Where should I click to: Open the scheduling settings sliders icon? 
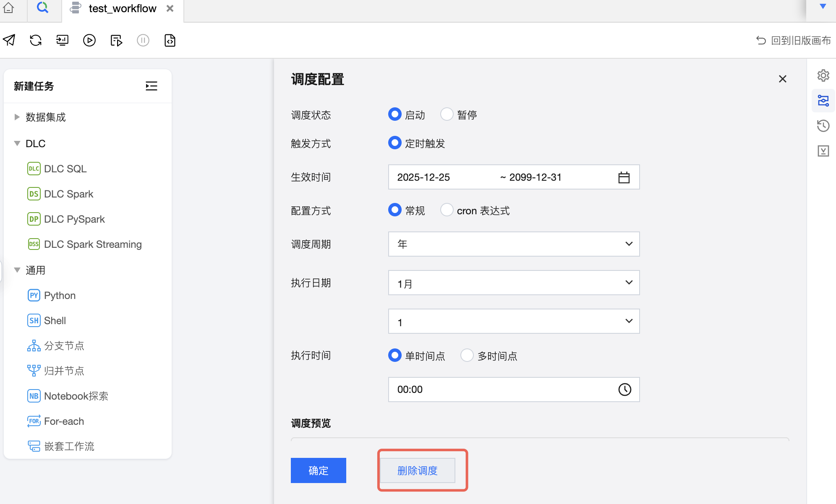tap(823, 101)
